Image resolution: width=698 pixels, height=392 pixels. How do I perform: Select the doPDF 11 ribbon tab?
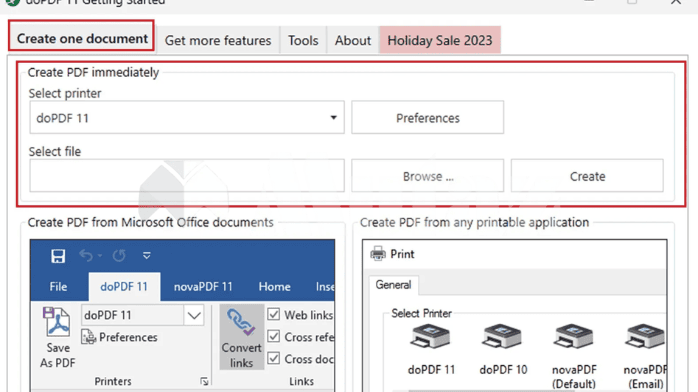(124, 287)
